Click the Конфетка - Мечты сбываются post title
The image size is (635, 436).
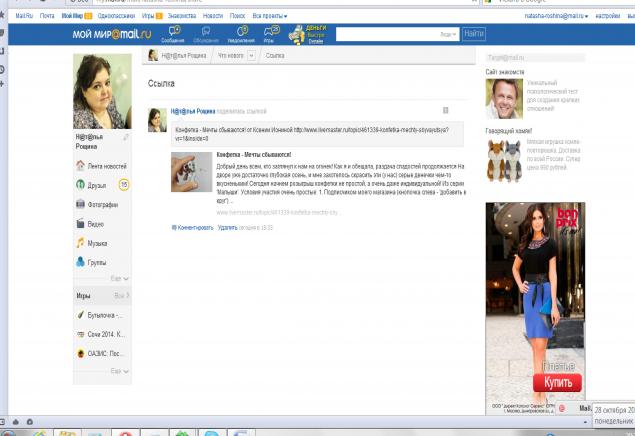click(254, 155)
